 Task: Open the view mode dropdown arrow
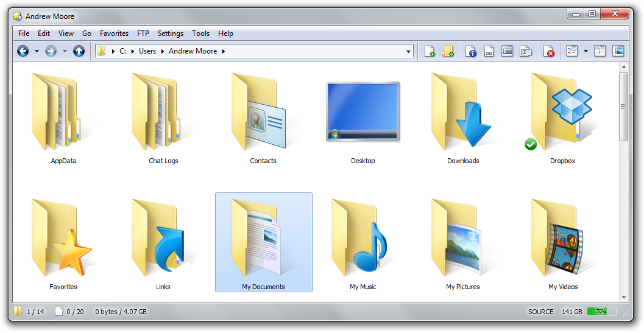pyautogui.click(x=586, y=51)
